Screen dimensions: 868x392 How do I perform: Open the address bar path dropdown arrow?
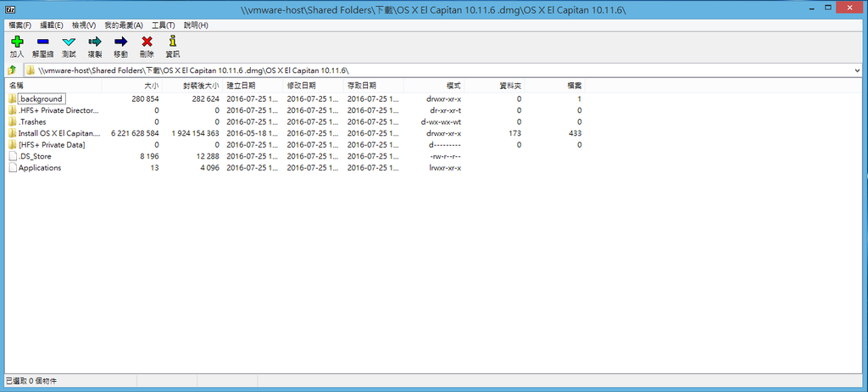(x=858, y=70)
